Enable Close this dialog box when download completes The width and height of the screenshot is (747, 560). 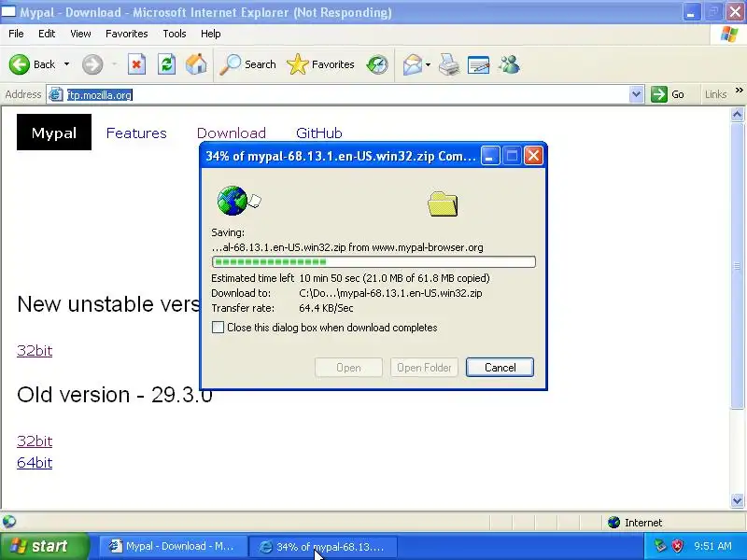pos(218,328)
